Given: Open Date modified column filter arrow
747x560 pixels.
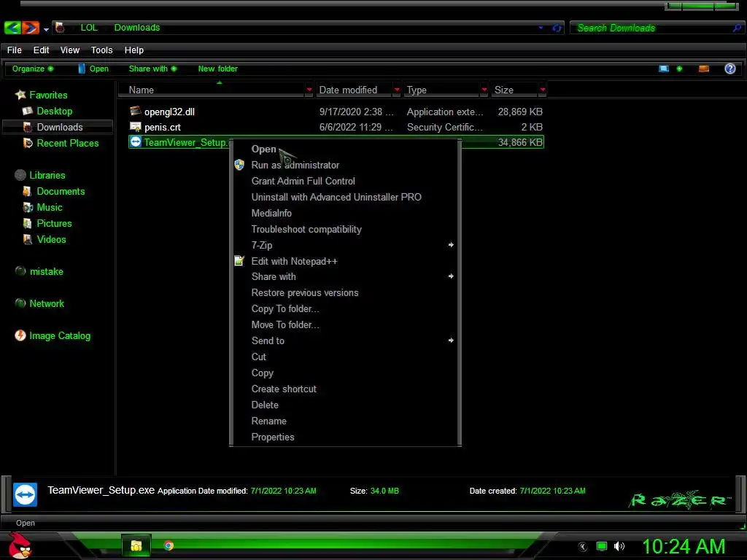Looking at the screenshot, I should (397, 90).
